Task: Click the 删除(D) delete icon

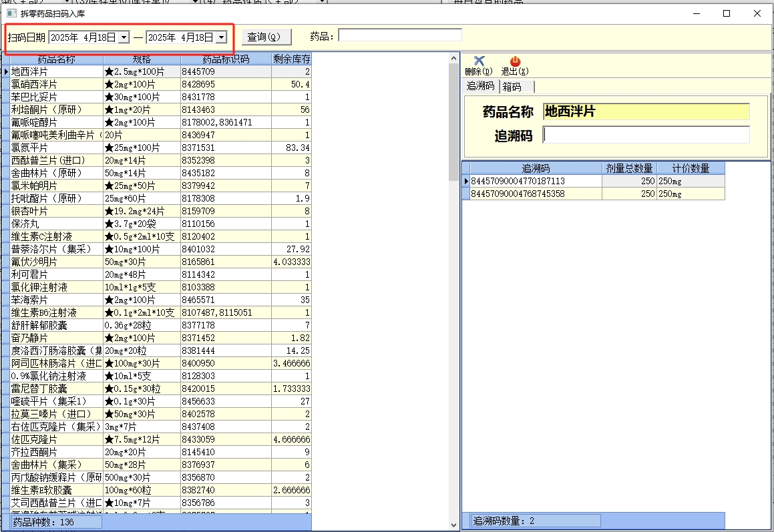Action: pos(479,61)
